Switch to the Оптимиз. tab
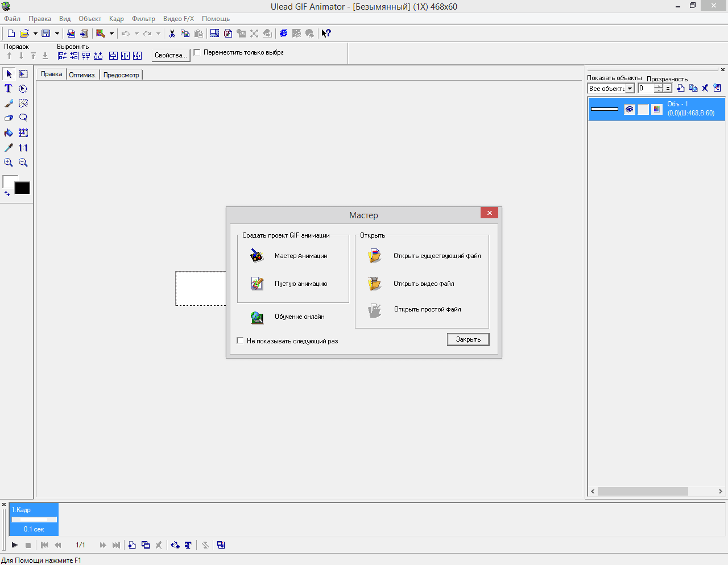Screen dimensions: 728x565 pyautogui.click(x=83, y=75)
